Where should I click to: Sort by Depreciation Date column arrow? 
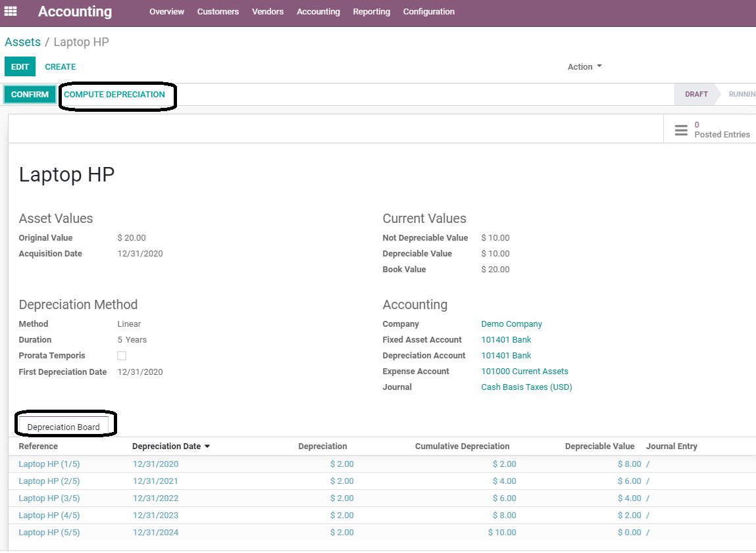coord(207,446)
